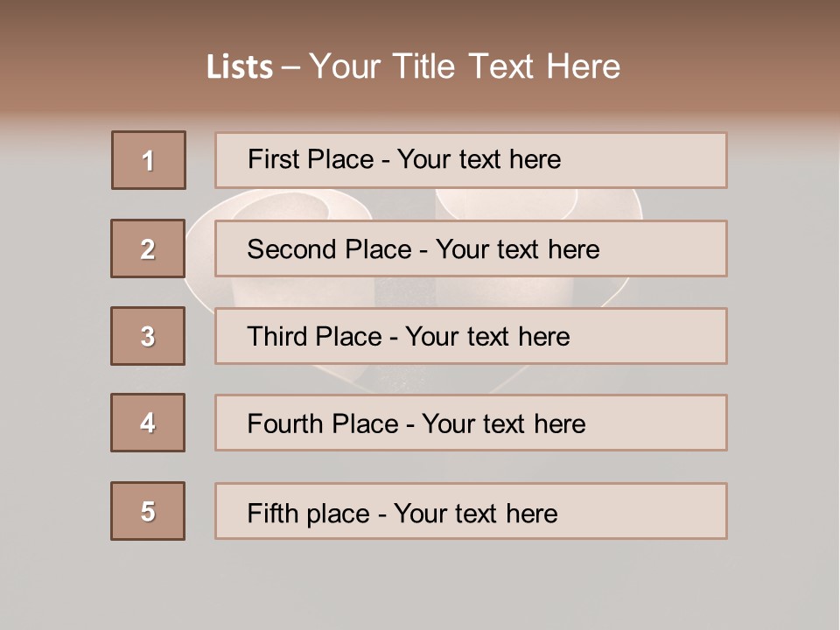
Task: Click the bold word 'Lists' in the title
Action: click(x=240, y=67)
